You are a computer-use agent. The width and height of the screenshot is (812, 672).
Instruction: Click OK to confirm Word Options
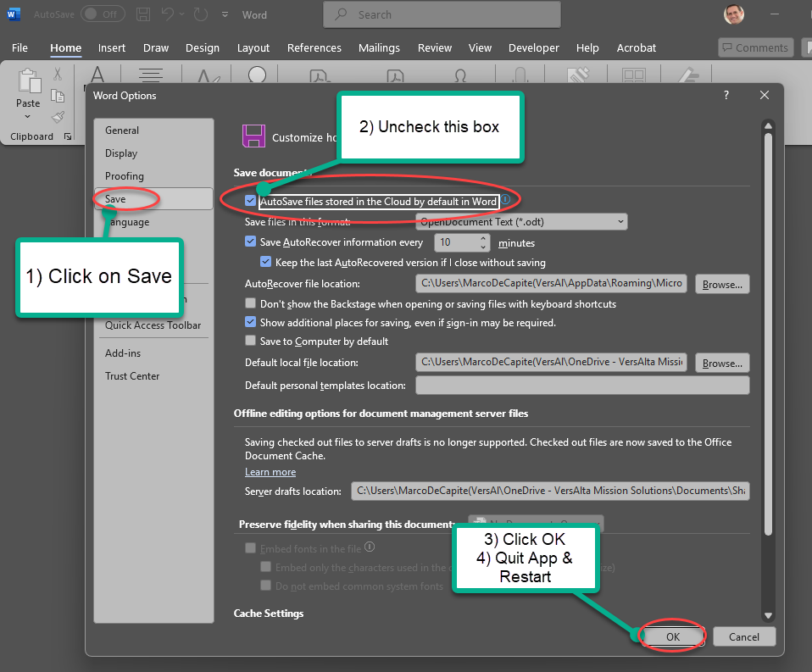tap(673, 636)
